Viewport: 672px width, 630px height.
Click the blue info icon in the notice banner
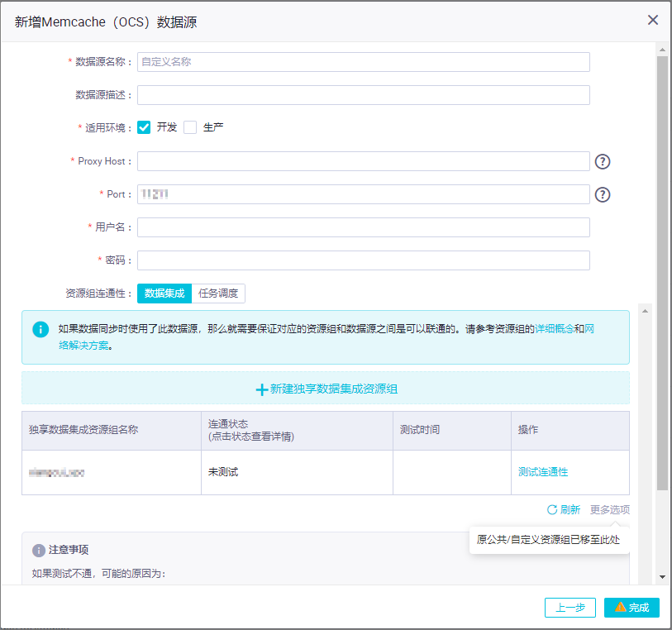tap(41, 329)
